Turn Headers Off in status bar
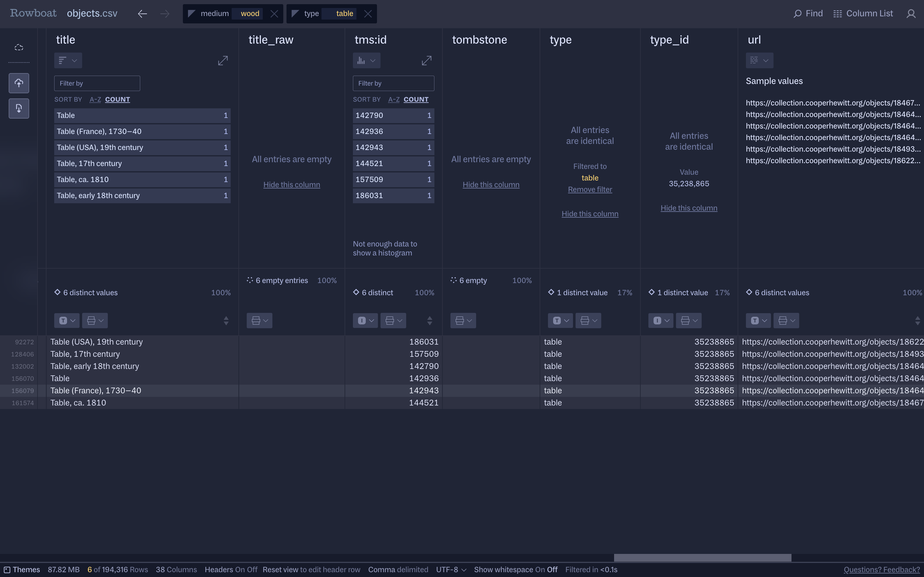 click(252, 569)
